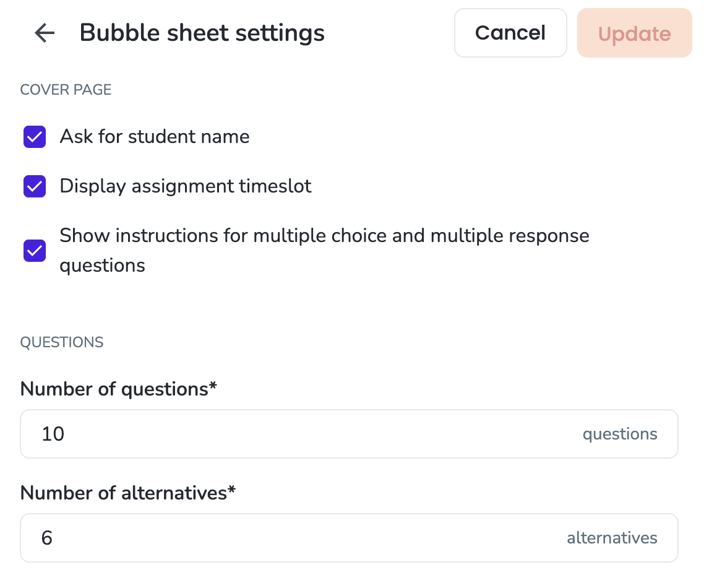Screen dimensions: 704x588
Task: Uncheck the Ask for student name checkbox
Action: click(x=35, y=137)
